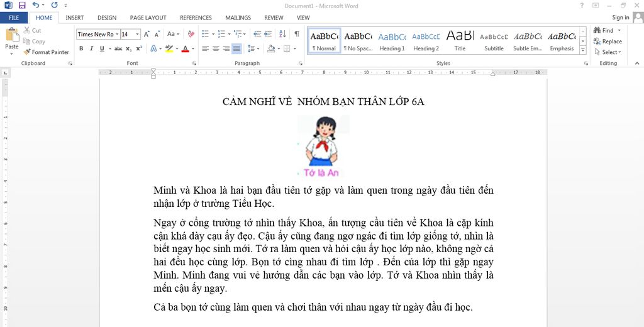
Task: Select the girl picture in the document
Action: pos(324,147)
